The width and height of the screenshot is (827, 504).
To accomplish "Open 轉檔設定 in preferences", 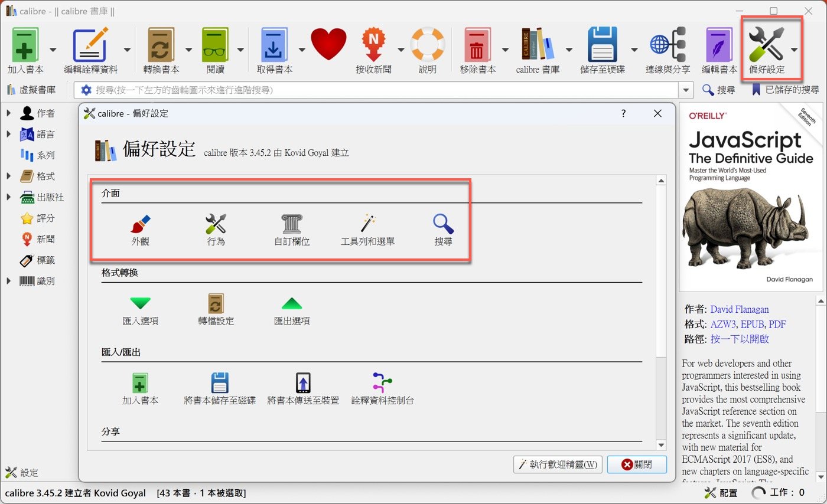I will [x=216, y=310].
